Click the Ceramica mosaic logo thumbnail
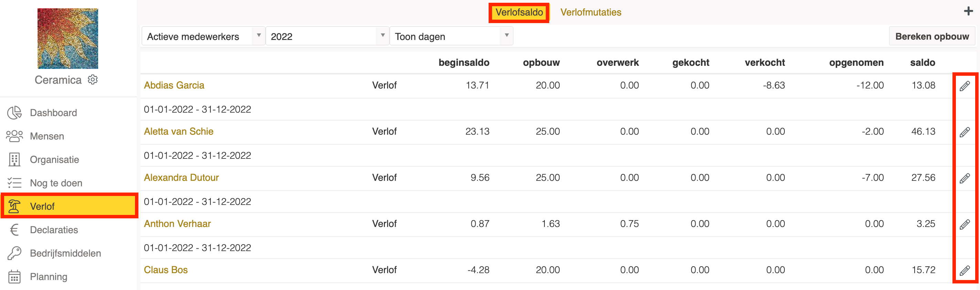 [68, 39]
